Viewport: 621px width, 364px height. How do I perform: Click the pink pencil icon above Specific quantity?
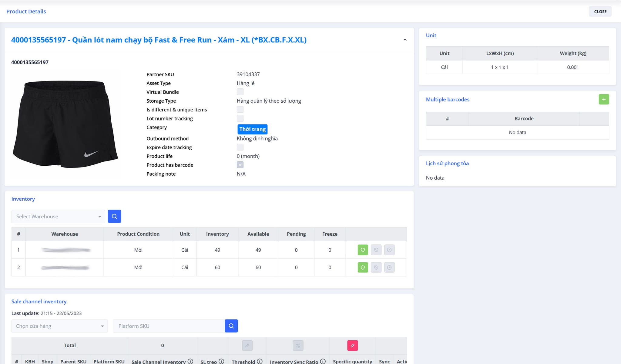[x=352, y=345]
